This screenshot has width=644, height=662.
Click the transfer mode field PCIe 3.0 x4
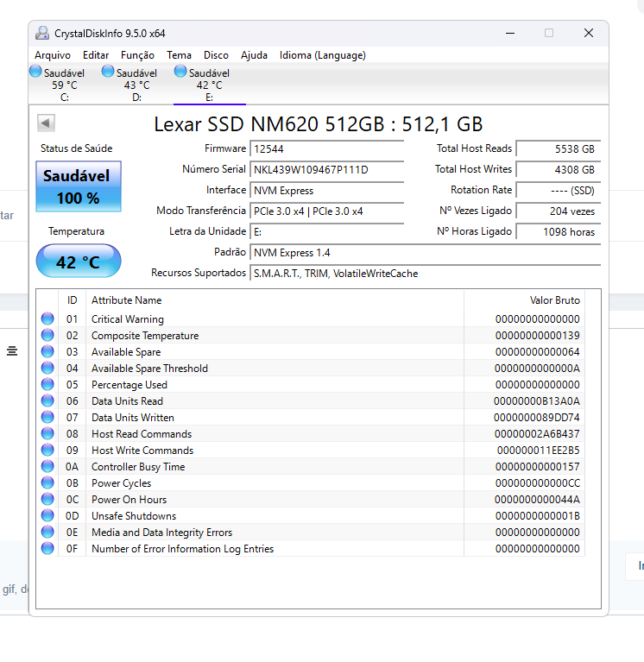(327, 211)
